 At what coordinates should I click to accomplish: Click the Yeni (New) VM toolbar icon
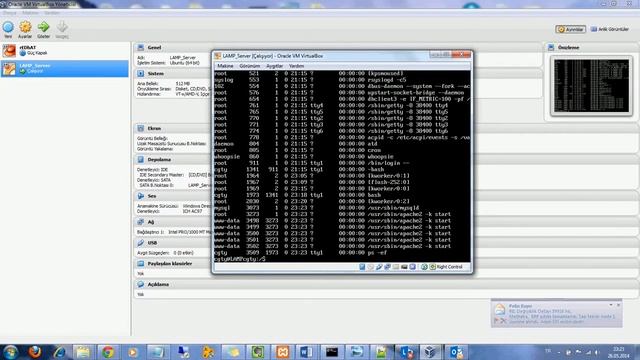8,27
